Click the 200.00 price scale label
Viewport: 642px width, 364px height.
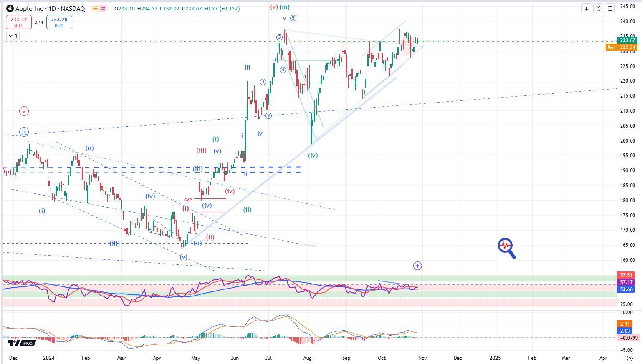[x=628, y=141]
